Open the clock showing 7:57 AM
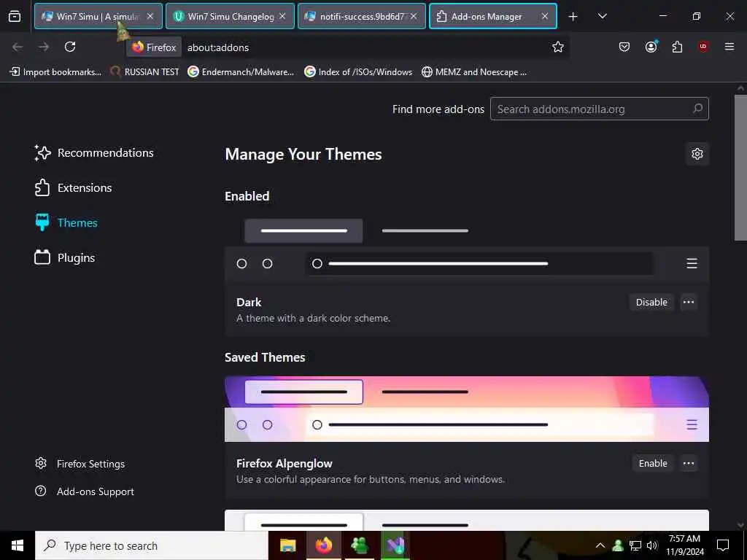 (x=684, y=545)
